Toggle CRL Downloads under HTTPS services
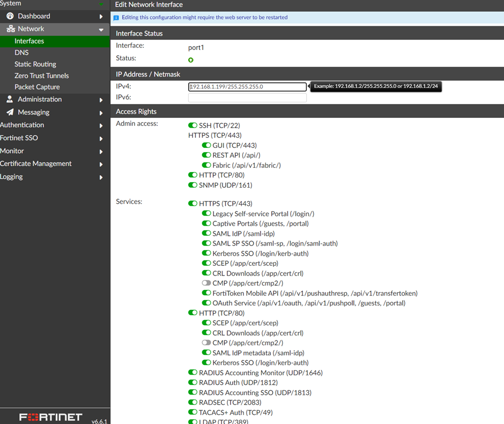The width and height of the screenshot is (504, 424). click(206, 273)
